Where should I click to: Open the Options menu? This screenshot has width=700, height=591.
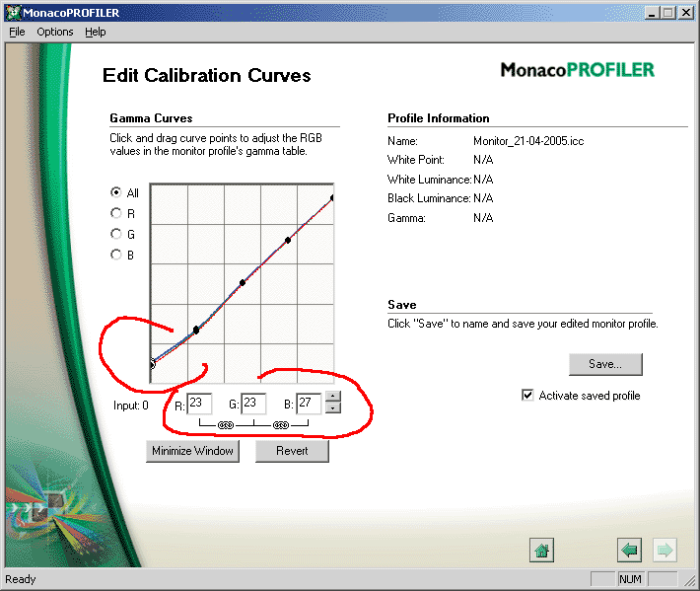coord(55,32)
